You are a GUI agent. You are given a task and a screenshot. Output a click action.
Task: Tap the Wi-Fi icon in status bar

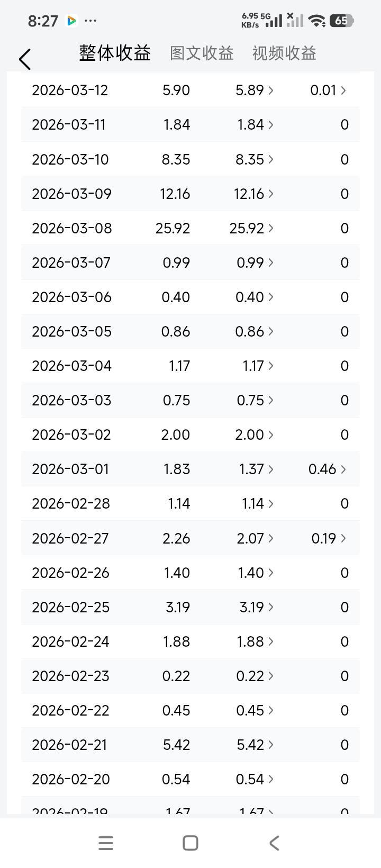coord(316,21)
